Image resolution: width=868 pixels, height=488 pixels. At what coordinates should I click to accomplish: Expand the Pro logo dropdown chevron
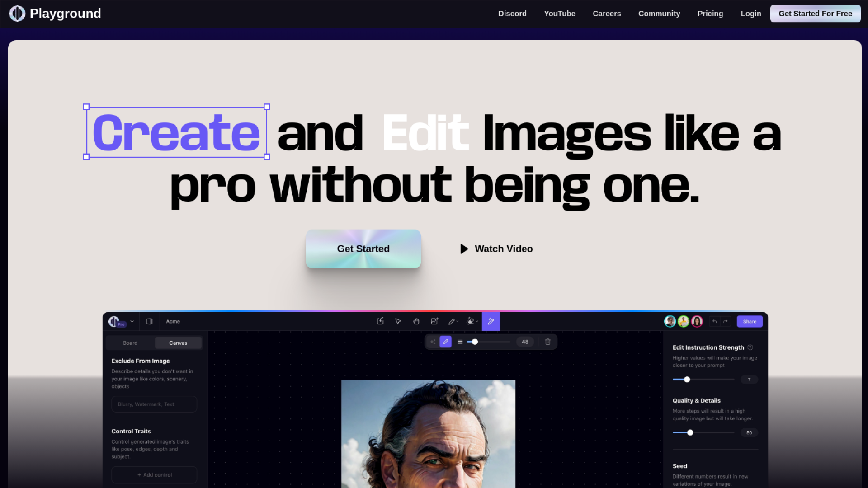[x=132, y=321]
